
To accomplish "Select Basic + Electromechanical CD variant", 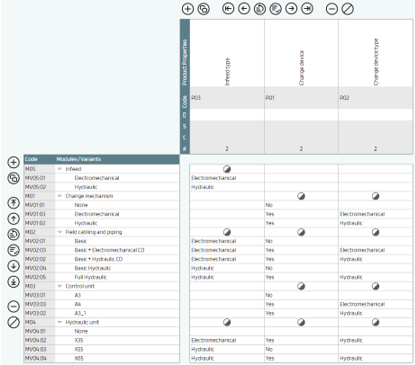I will [109, 250].
